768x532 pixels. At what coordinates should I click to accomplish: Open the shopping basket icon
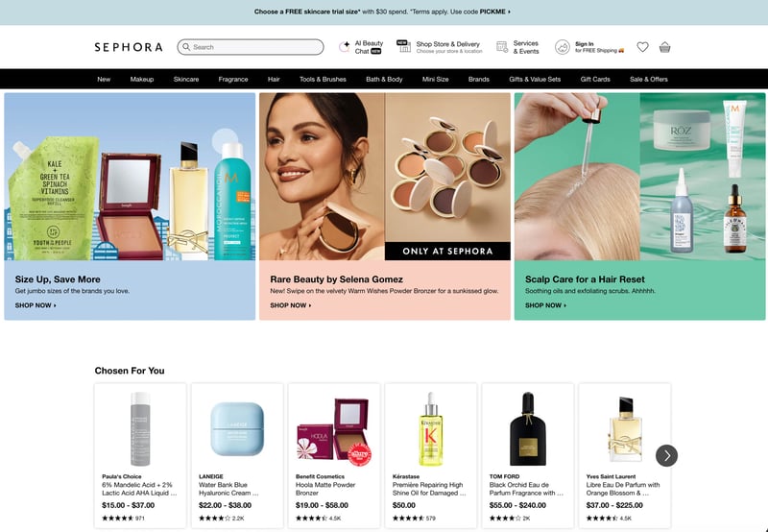point(664,47)
